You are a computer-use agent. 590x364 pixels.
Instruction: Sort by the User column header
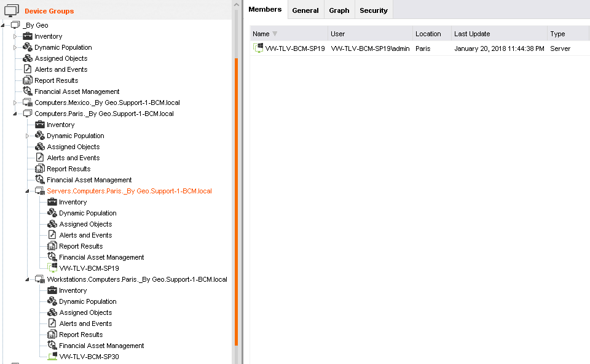click(370, 34)
